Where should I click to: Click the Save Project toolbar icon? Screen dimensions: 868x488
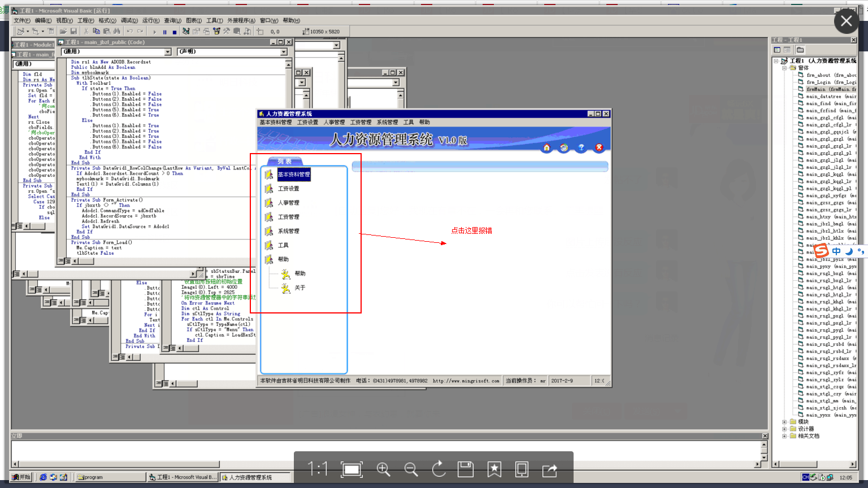tap(73, 32)
